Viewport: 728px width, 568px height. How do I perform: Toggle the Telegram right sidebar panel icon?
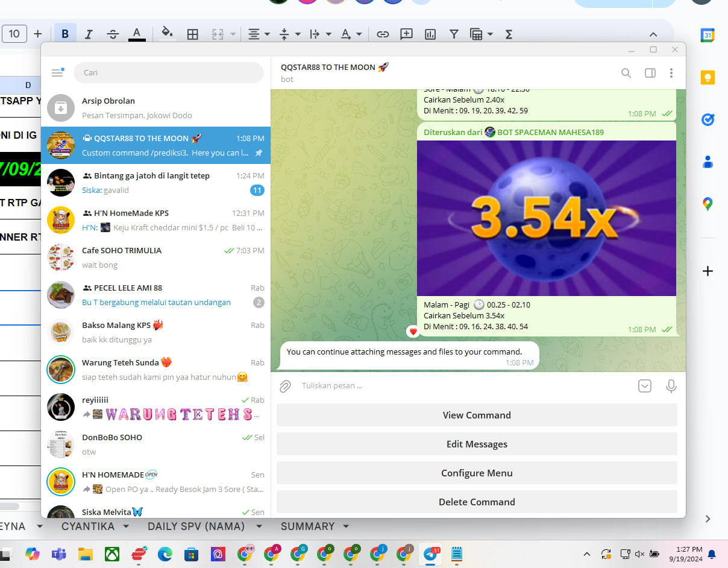point(650,73)
